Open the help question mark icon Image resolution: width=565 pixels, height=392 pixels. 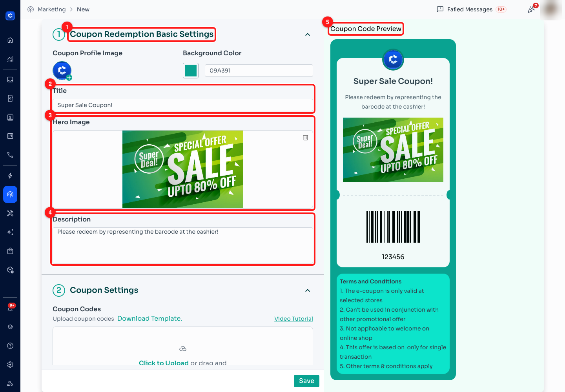[x=10, y=346]
